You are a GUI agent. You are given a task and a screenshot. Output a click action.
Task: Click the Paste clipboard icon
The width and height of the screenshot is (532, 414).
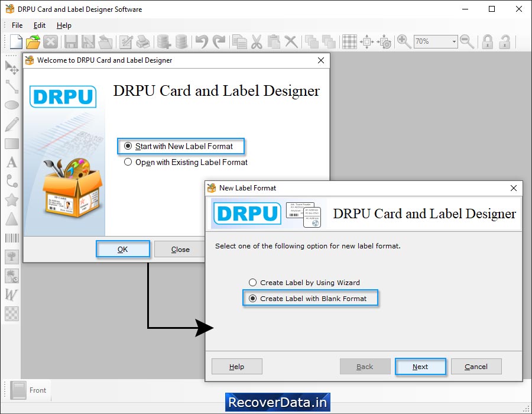tap(274, 42)
